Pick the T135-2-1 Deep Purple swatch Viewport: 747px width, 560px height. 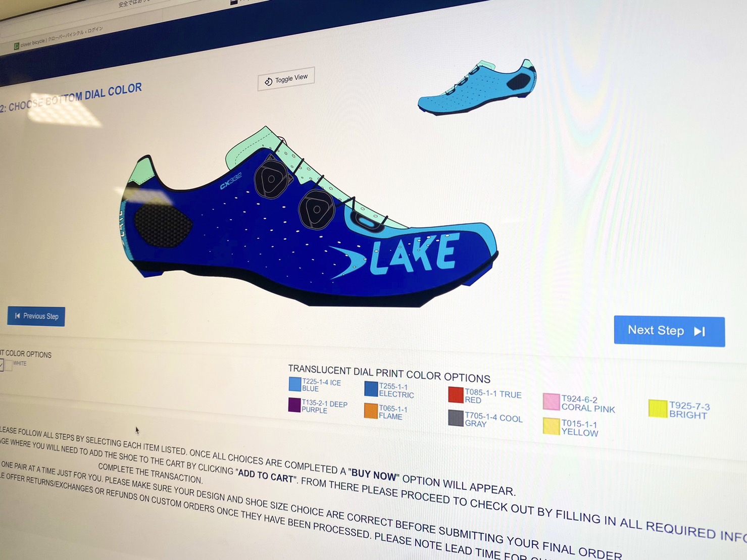tap(294, 405)
